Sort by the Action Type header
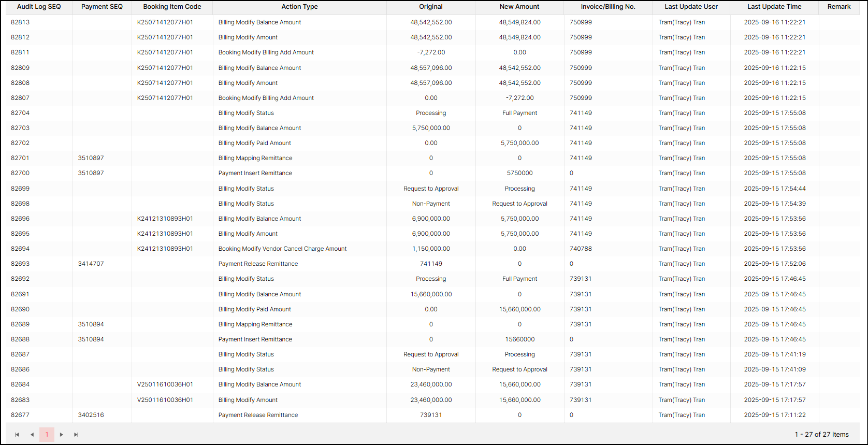This screenshot has height=445, width=868. (300, 7)
